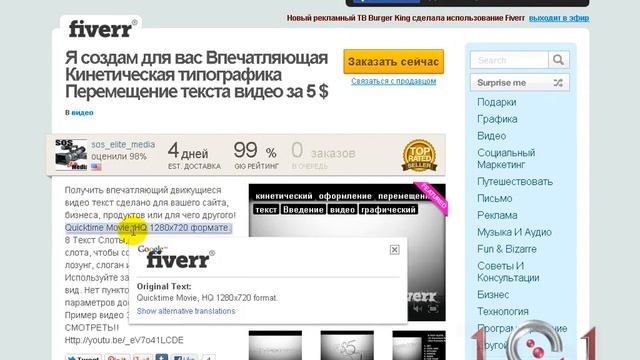Viewport: 640px width, 360px height.
Task: Close the Google translate popup
Action: [x=394, y=250]
